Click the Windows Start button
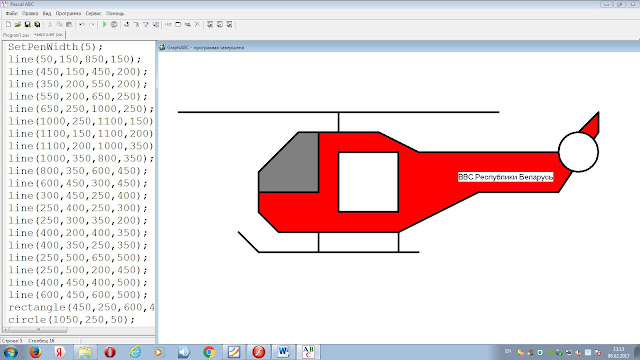The height and width of the screenshot is (360, 640). (x=10, y=352)
